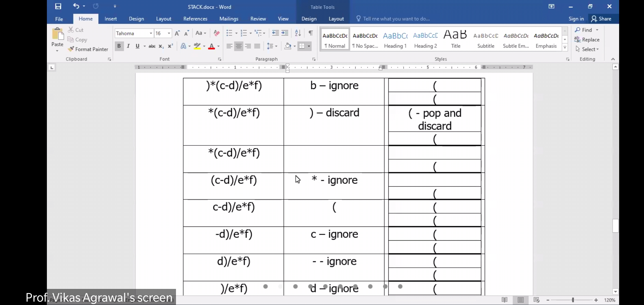Click the Grow Font icon
This screenshot has width=644, height=305.
coord(177,33)
